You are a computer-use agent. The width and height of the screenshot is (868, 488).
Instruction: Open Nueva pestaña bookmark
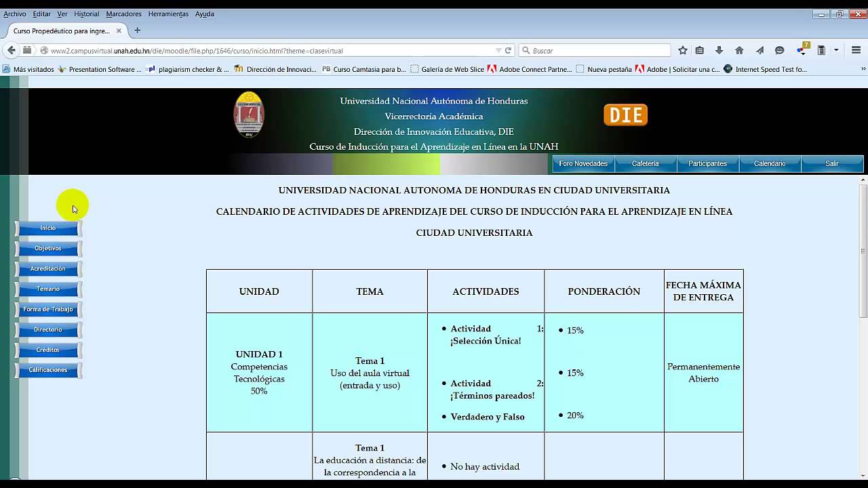604,69
